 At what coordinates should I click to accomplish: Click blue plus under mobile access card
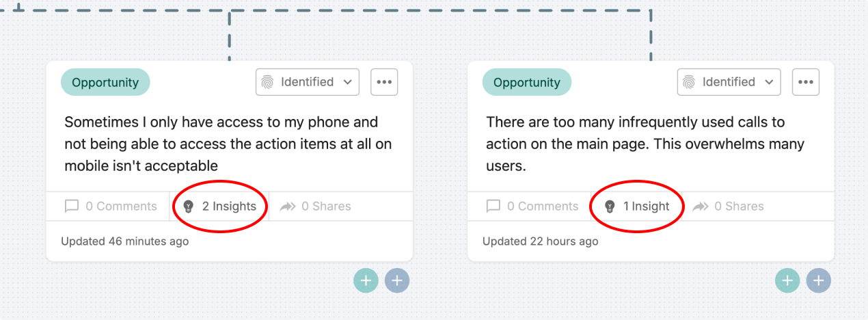pyautogui.click(x=397, y=280)
